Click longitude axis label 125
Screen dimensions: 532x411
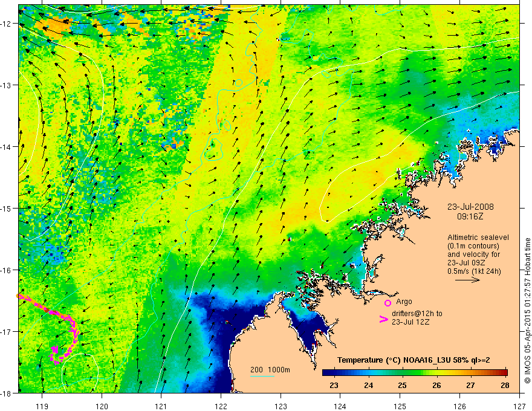(400, 406)
